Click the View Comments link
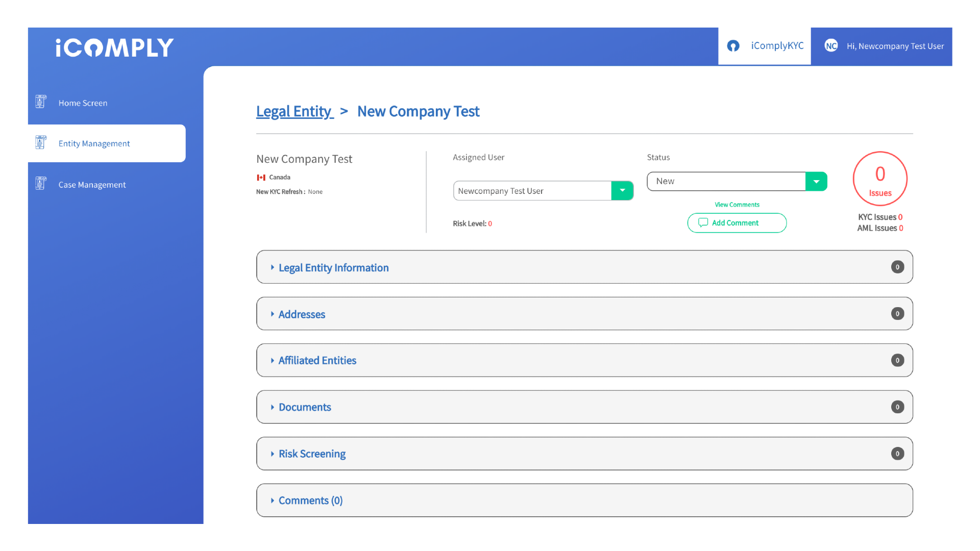980x551 pixels. pos(737,205)
